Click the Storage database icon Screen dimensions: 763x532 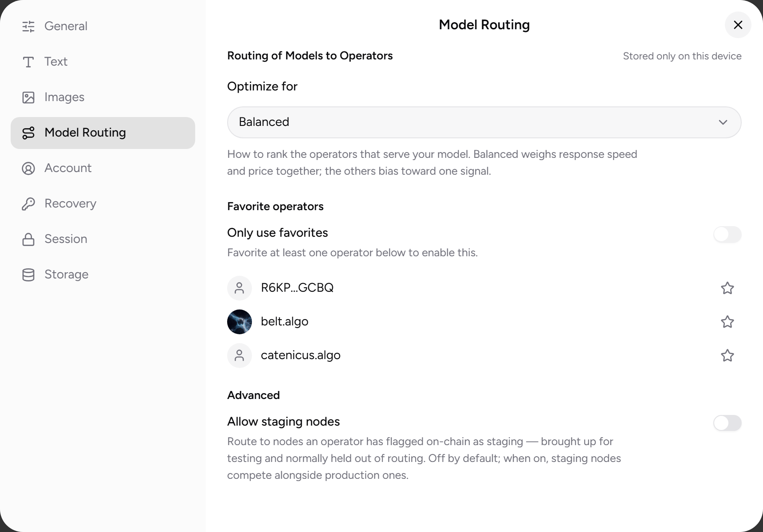tap(28, 275)
